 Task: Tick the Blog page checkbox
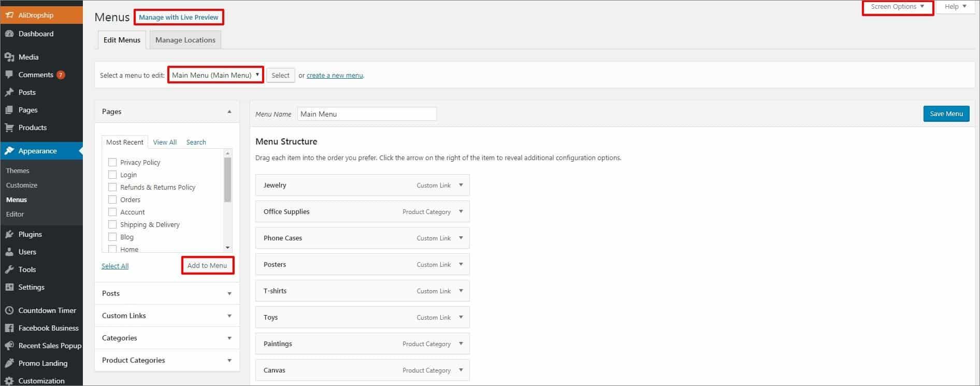click(112, 237)
